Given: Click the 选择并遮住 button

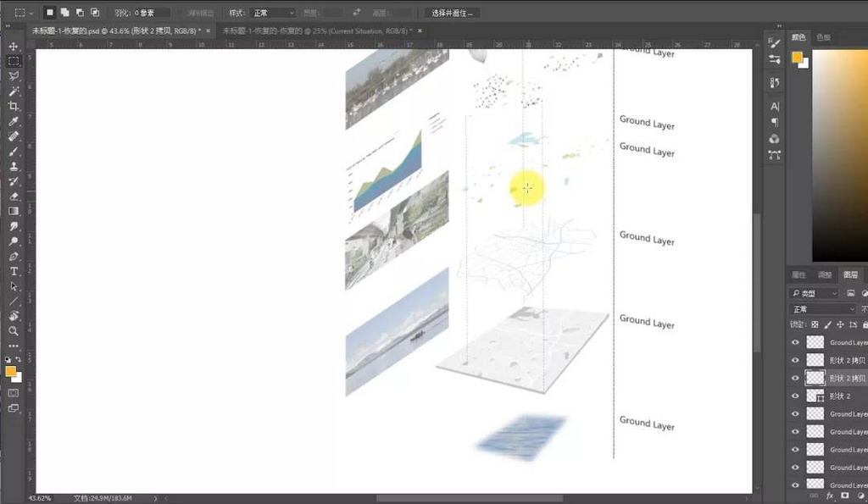Looking at the screenshot, I should click(x=452, y=14).
